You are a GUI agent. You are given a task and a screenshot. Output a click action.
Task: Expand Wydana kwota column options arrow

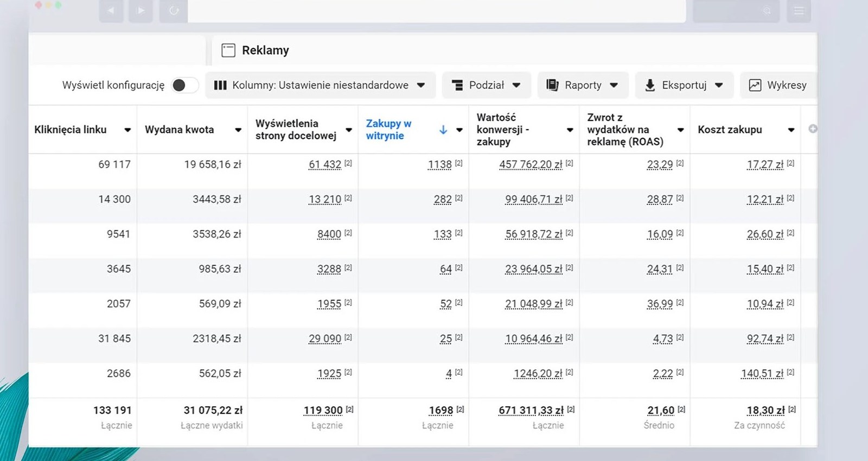tap(238, 130)
